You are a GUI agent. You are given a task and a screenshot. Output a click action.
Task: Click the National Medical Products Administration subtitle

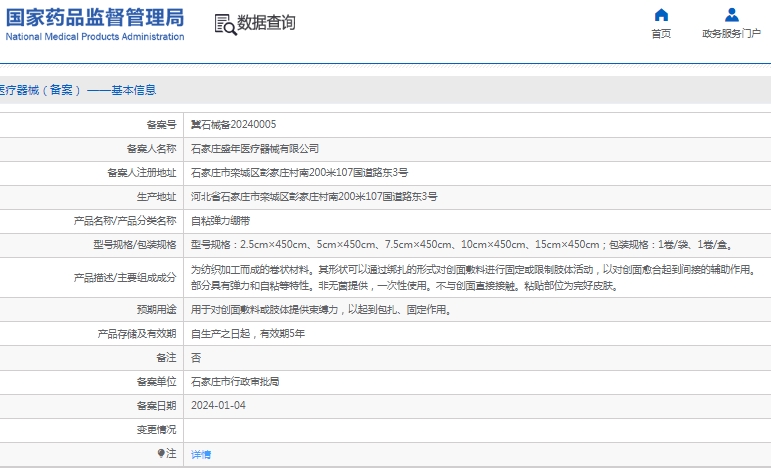(x=95, y=36)
